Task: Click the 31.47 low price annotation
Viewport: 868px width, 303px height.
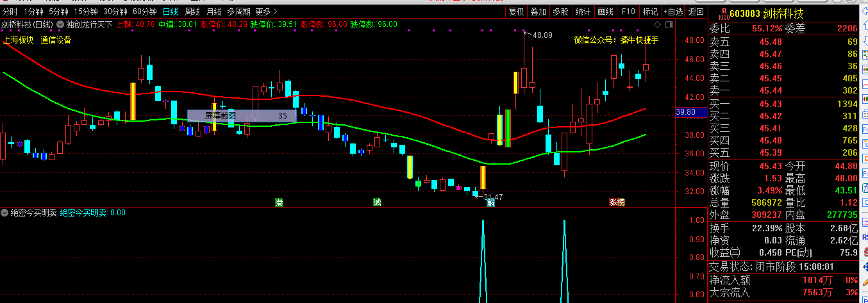Action: (493, 197)
